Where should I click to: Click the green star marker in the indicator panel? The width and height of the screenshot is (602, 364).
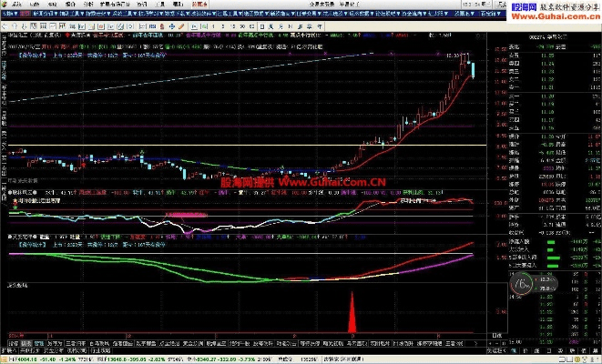click(x=13, y=208)
